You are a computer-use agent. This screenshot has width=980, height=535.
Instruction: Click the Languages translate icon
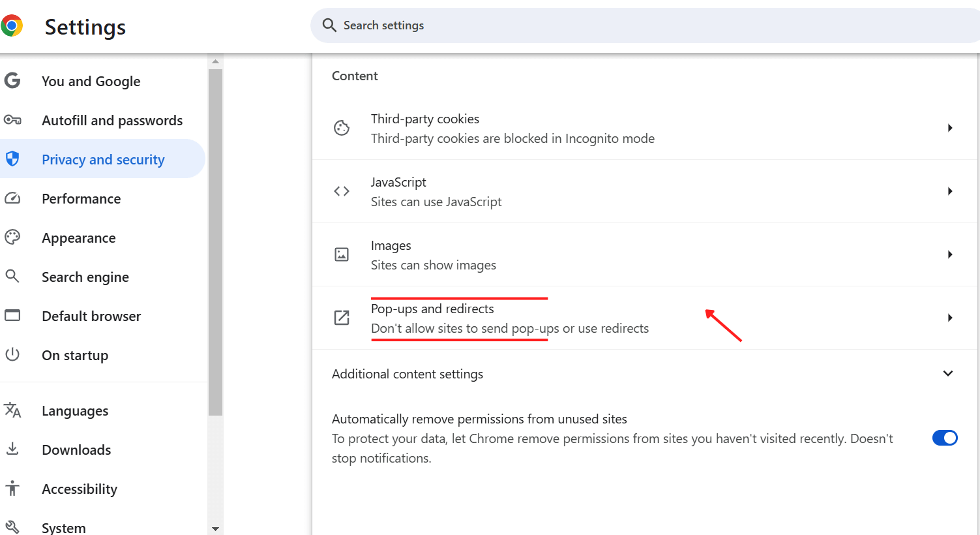(x=12, y=410)
